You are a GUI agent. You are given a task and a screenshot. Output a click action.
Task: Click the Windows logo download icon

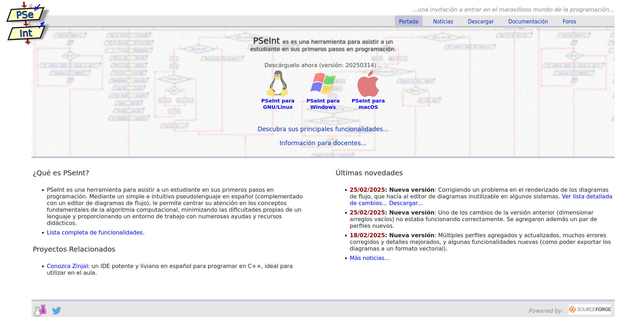click(323, 84)
